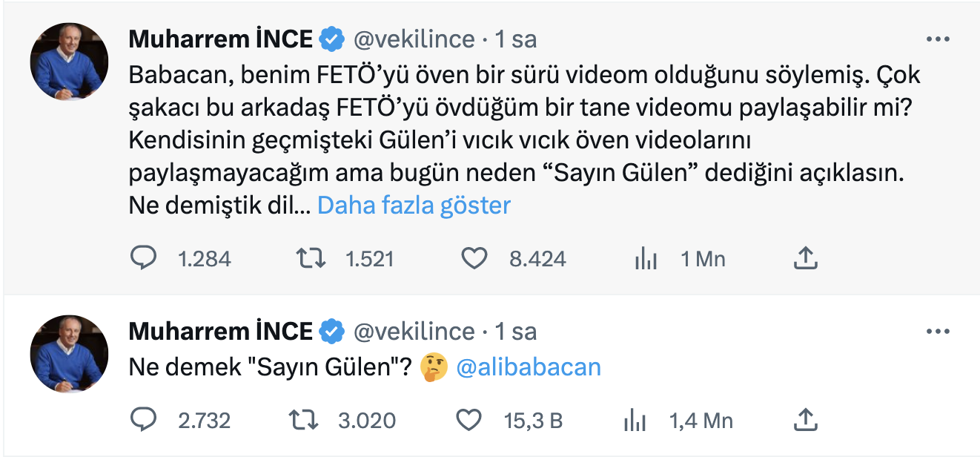This screenshot has height=457, width=980.
Task: Share the second tweet
Action: point(807,418)
